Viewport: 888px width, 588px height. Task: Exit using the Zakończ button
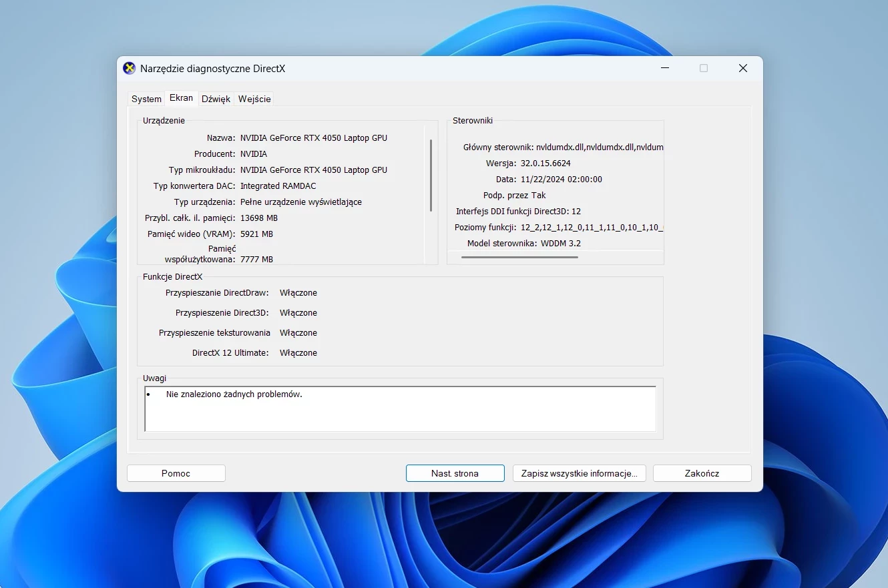click(702, 473)
